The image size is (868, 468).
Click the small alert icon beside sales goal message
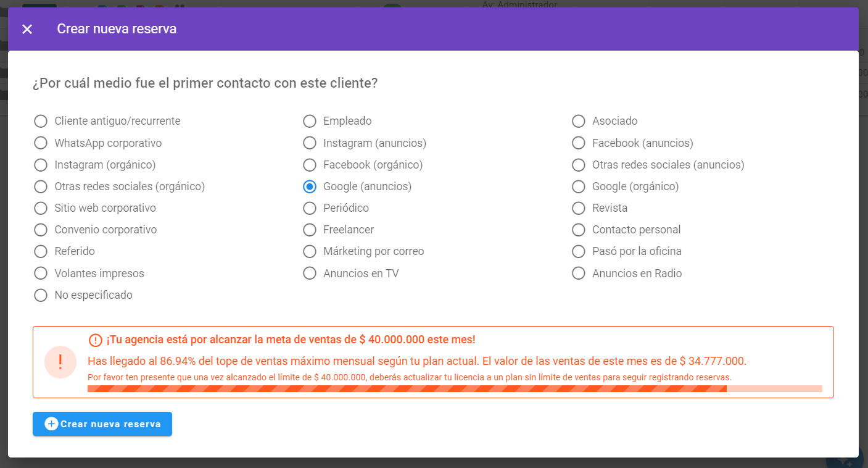point(96,340)
